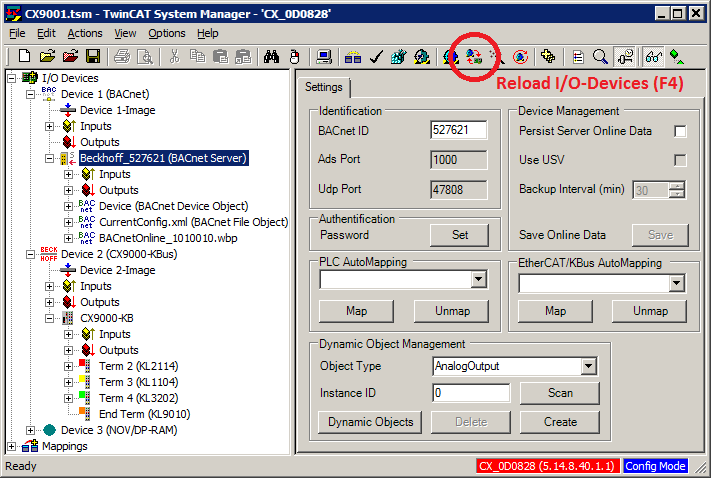711x478 pixels.
Task: Collapse the I/O Devices root node
Action: pyautogui.click(x=11, y=78)
